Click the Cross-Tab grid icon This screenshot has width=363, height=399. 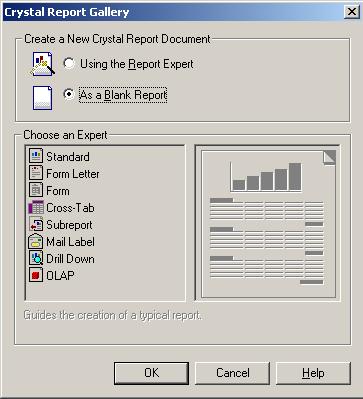pyautogui.click(x=36, y=207)
